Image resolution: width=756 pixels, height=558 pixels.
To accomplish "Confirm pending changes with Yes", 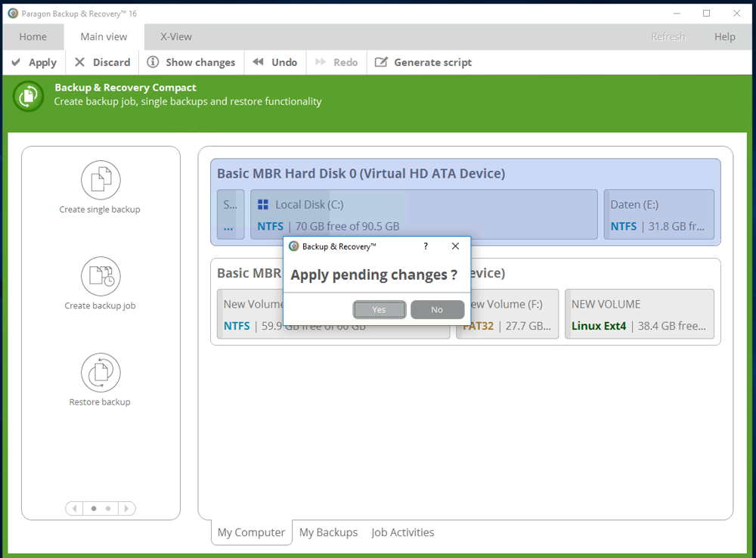I will pyautogui.click(x=379, y=309).
